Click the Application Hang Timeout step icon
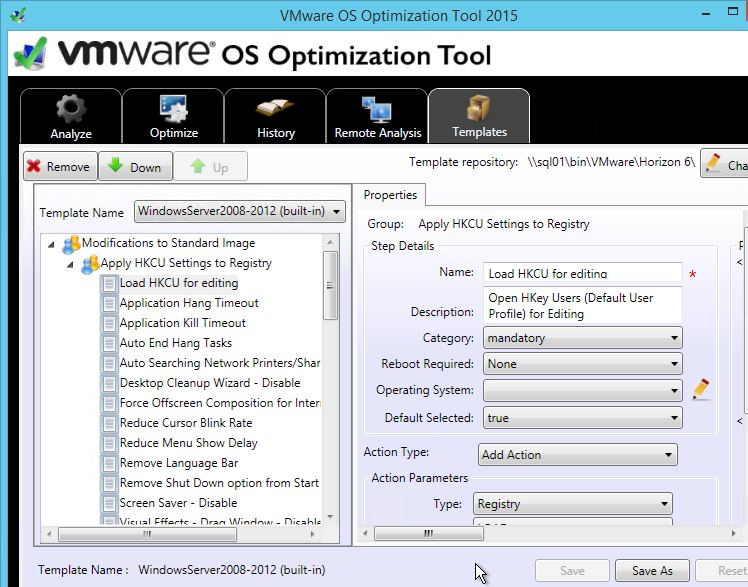 tap(109, 303)
